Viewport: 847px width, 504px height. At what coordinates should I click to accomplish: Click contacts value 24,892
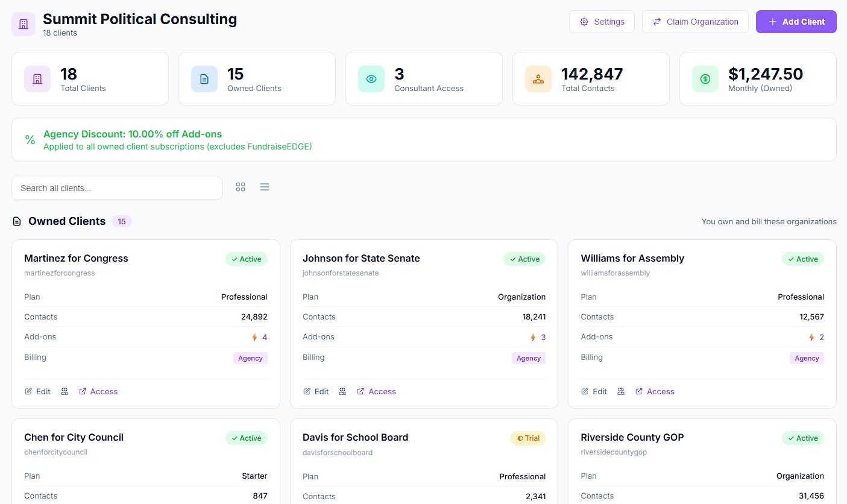coord(253,317)
